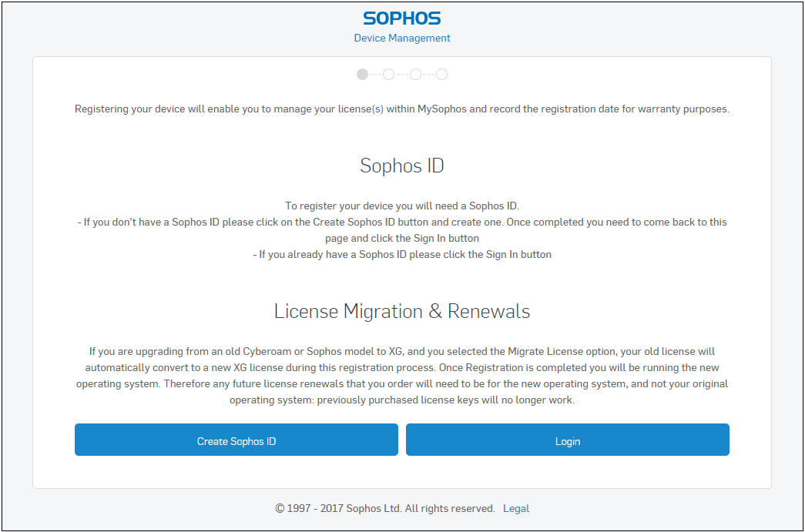
Task: Click the Device Management heading link
Action: point(402,38)
